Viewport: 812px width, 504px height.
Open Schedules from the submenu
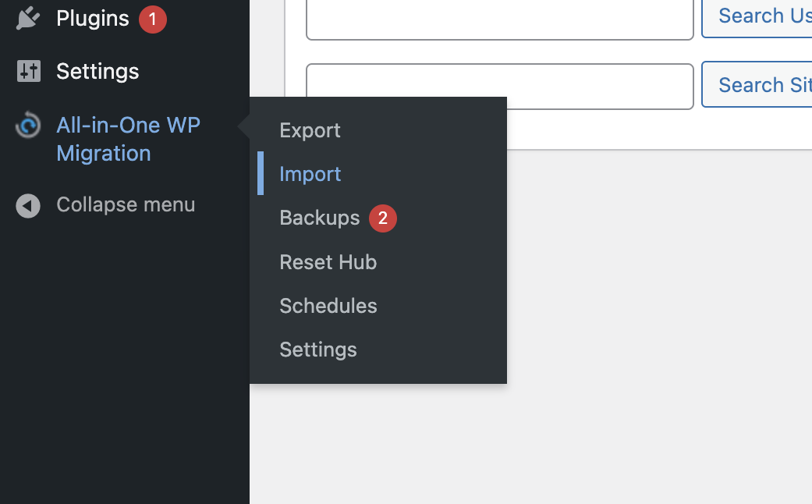point(328,306)
